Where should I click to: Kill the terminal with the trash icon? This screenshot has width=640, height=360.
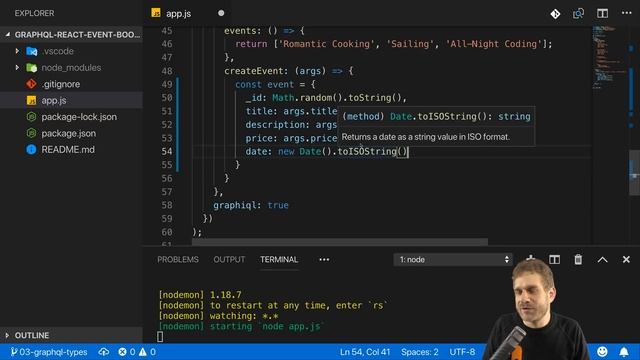click(x=578, y=260)
